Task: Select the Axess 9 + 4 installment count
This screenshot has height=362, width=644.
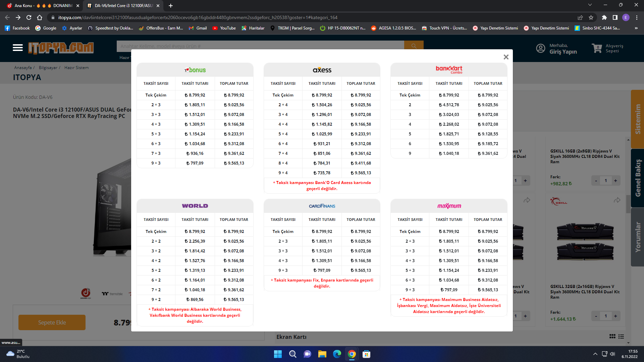Action: point(283,173)
